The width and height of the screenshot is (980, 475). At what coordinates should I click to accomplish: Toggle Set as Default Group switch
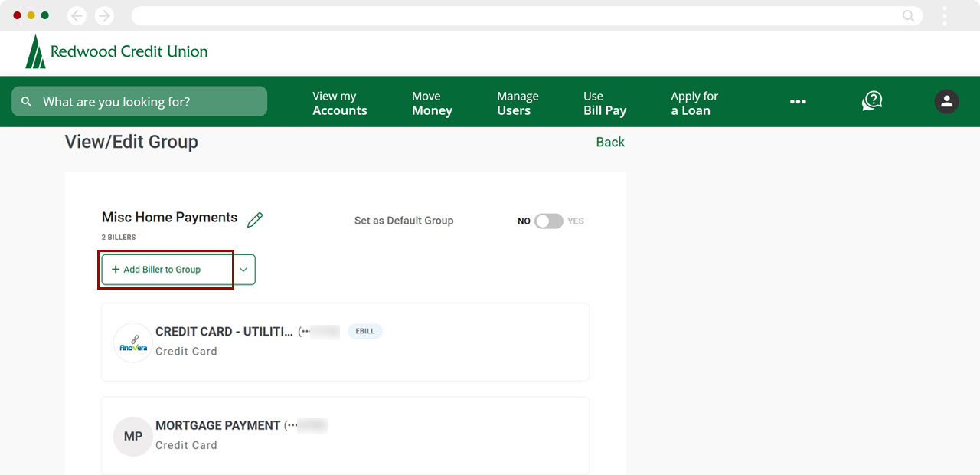tap(548, 221)
